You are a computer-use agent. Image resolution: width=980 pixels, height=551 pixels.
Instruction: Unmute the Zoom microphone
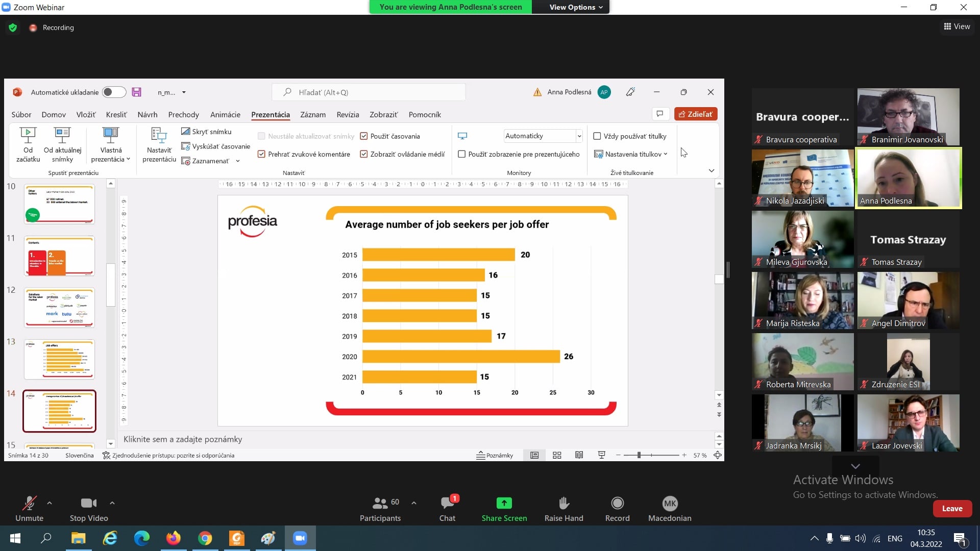pyautogui.click(x=29, y=509)
